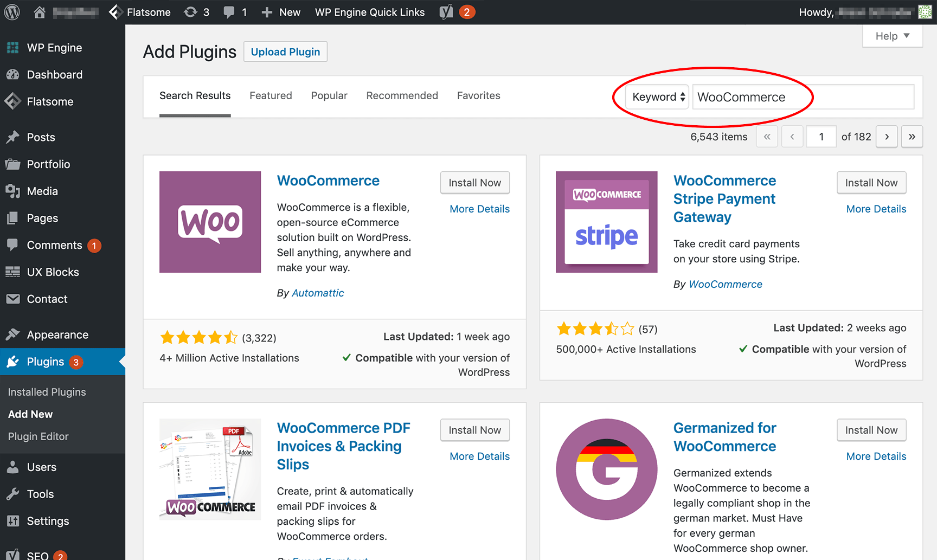Click in the plugin search field
The height and width of the screenshot is (560, 937).
[803, 97]
